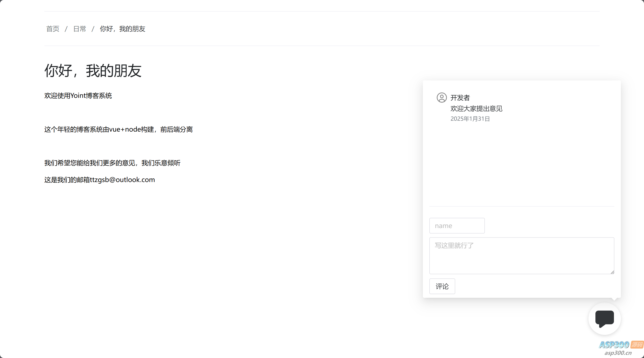Grab the comment textarea resize handle
This screenshot has width=644, height=358.
point(612,272)
